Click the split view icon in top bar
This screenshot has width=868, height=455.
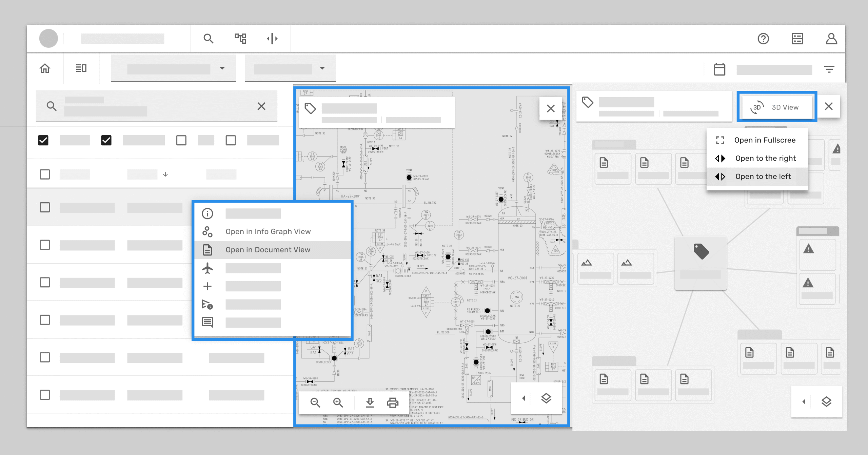pos(272,39)
